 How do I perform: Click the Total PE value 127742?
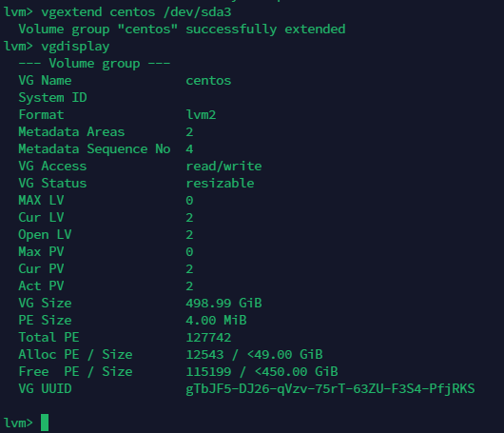(x=208, y=338)
